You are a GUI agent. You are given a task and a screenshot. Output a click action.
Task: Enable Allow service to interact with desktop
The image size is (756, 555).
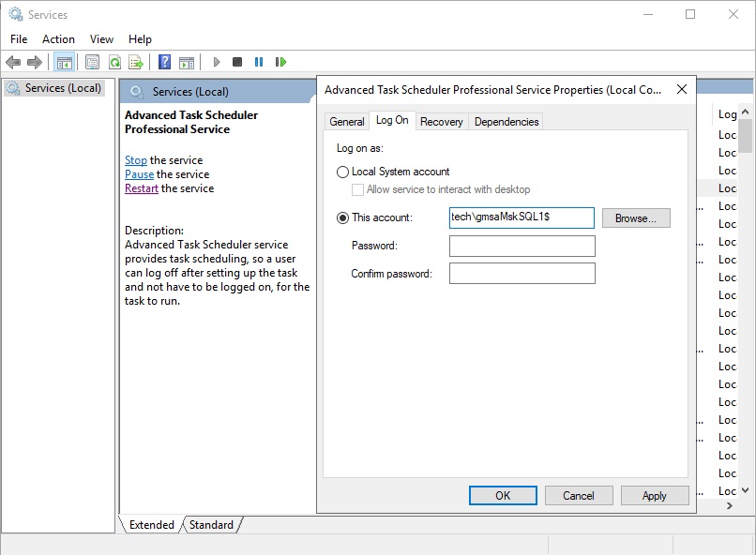pos(355,188)
